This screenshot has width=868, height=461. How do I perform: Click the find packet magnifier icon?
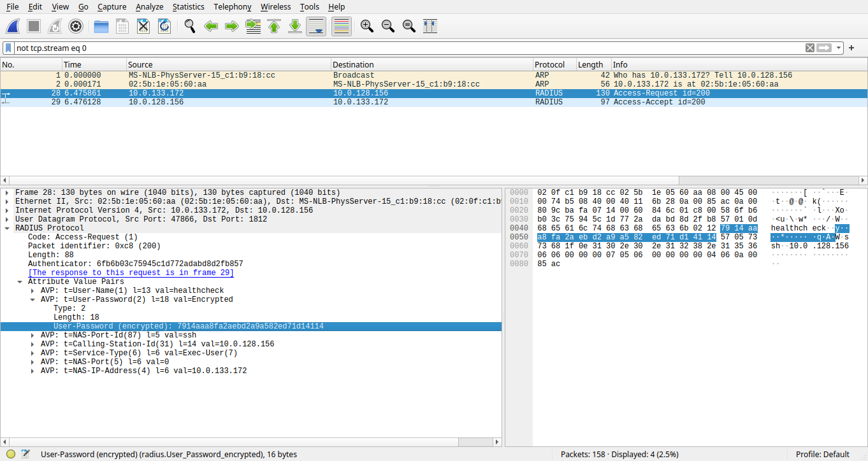coord(189,26)
